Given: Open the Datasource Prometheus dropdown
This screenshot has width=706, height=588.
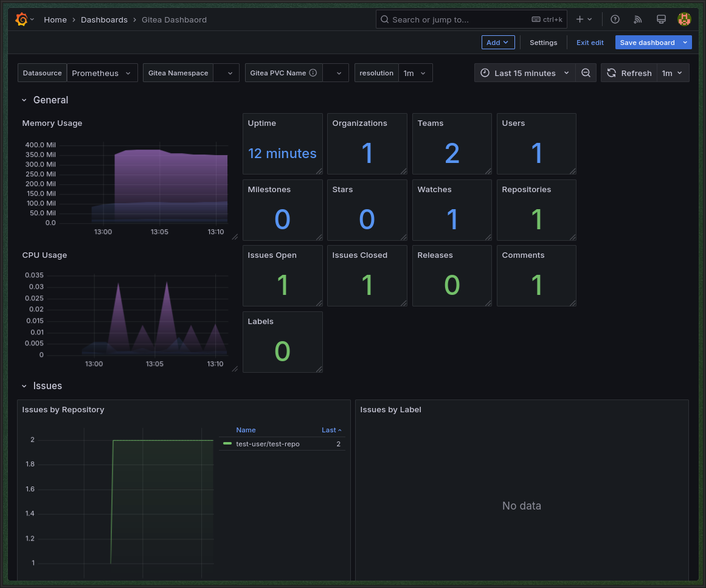Looking at the screenshot, I should (102, 73).
